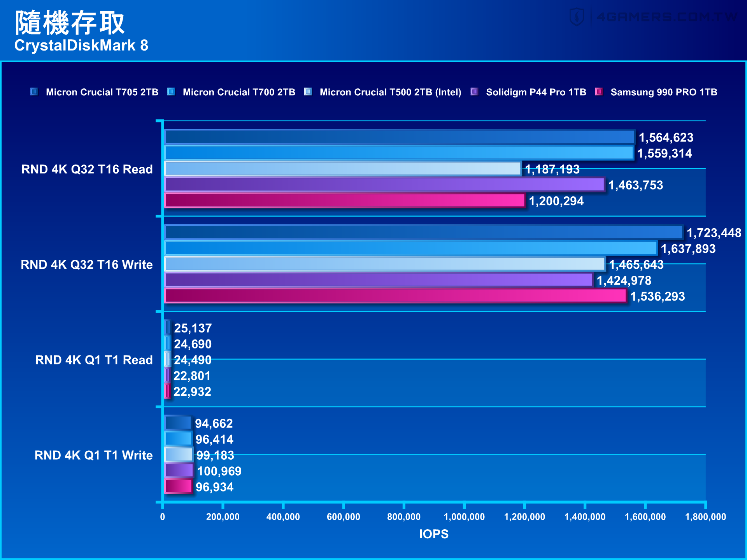Select the Solidigm P44 Pro 1TB legend label
The image size is (747, 560).
[x=536, y=92]
